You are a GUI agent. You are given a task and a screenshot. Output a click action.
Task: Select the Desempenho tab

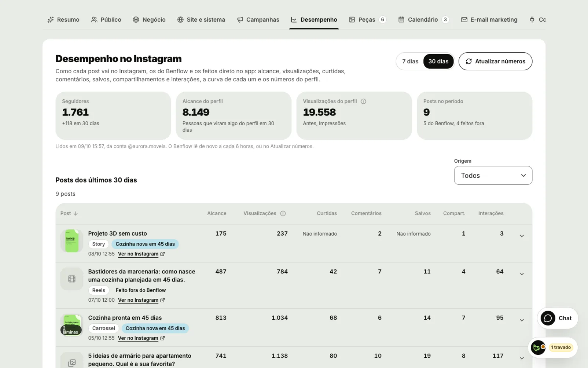coord(314,20)
